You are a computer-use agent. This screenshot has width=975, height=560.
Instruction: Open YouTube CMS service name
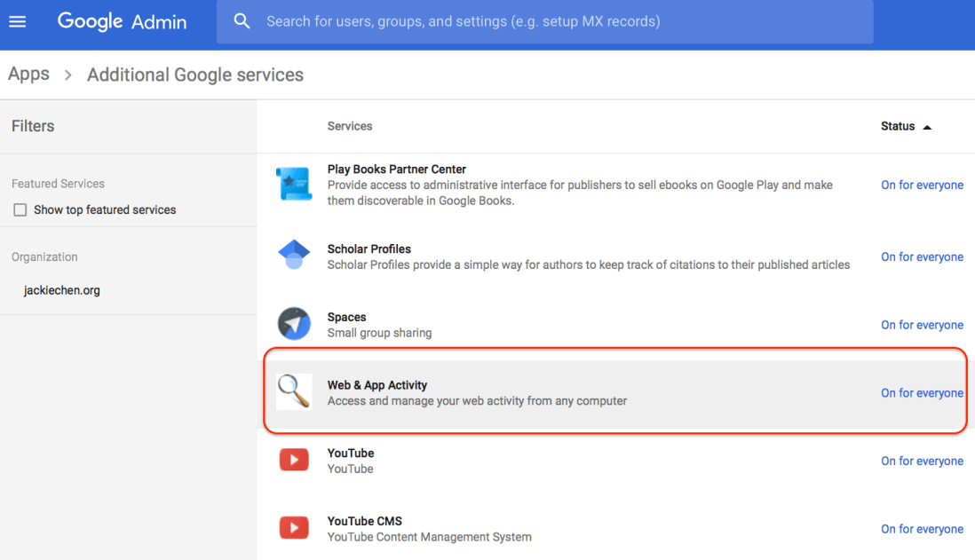tap(364, 521)
